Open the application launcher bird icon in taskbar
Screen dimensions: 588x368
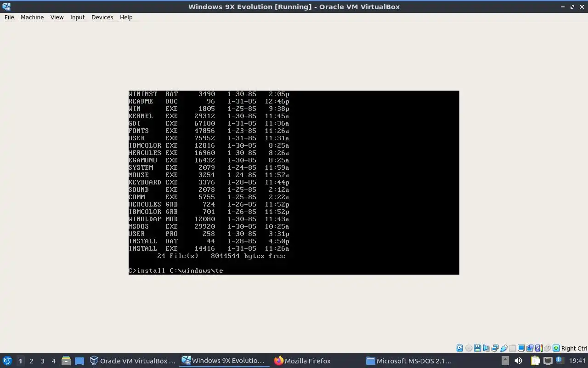pyautogui.click(x=7, y=361)
